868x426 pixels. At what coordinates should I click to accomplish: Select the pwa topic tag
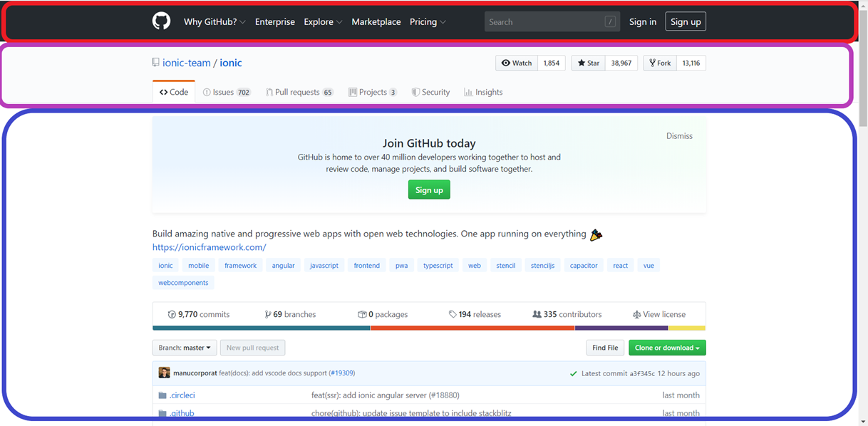point(402,266)
